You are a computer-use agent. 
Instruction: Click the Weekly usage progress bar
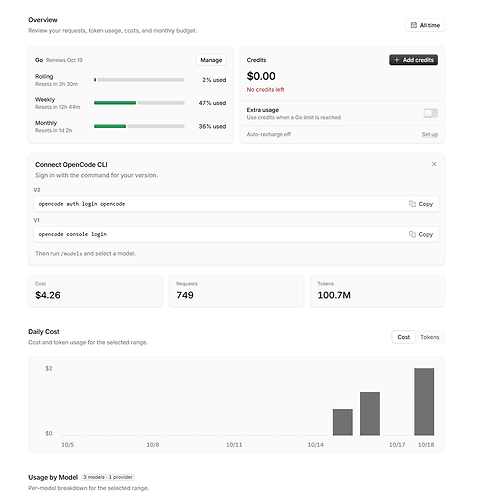click(x=139, y=103)
